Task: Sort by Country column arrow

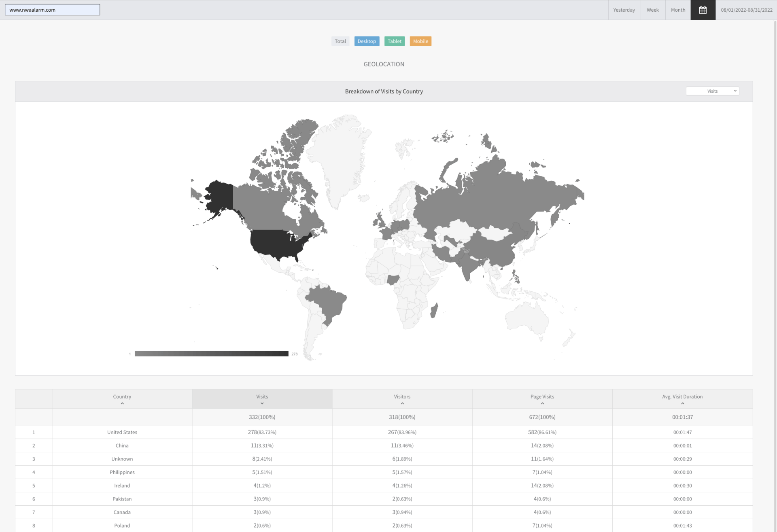Action: point(122,403)
